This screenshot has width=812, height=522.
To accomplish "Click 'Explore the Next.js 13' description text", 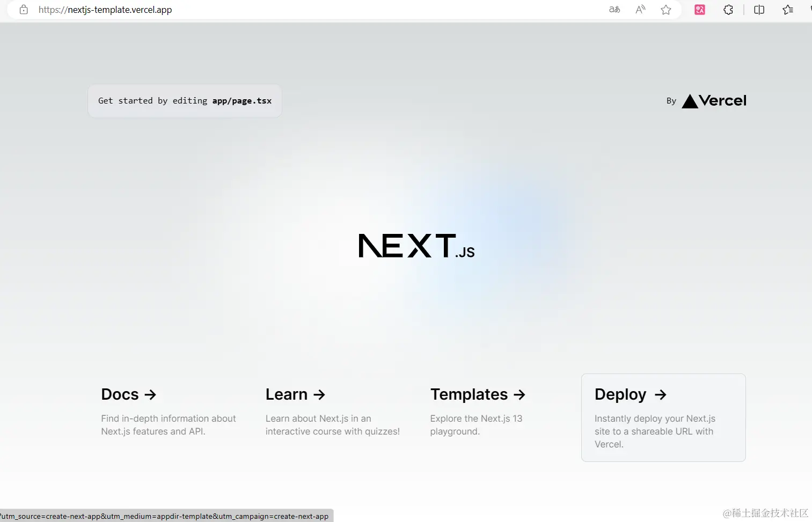I will click(476, 418).
